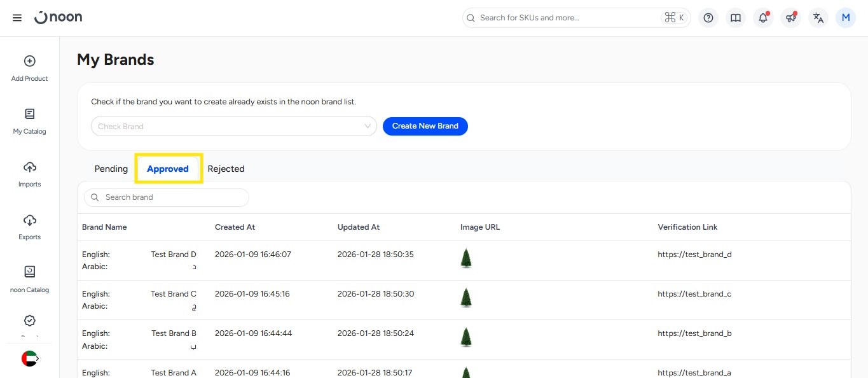Click the language translate icon
The height and width of the screenshot is (378, 868).
818,18
